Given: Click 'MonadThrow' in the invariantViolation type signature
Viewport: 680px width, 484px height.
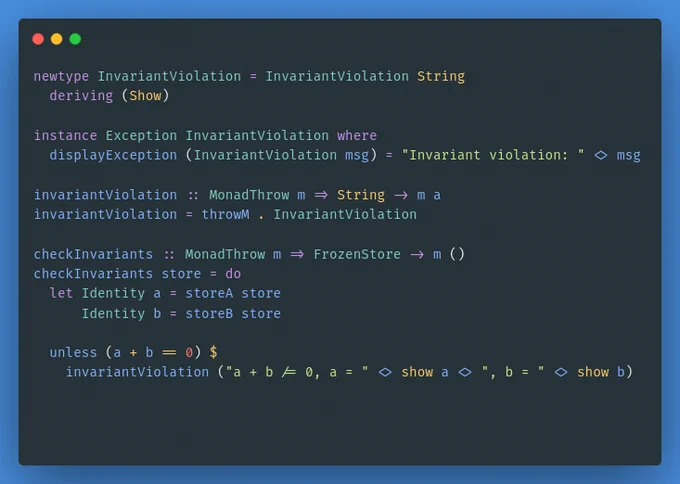Looking at the screenshot, I should tap(249, 195).
